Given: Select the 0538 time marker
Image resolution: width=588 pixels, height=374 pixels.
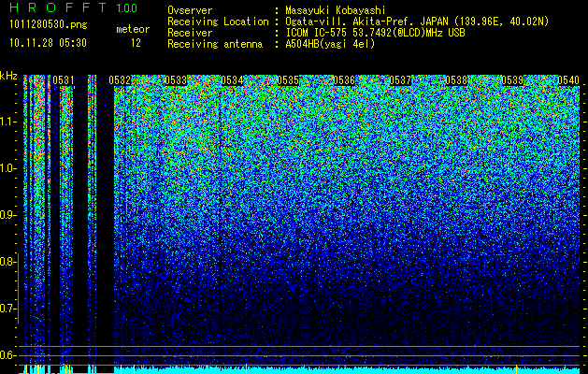Looking at the screenshot, I should [456, 80].
